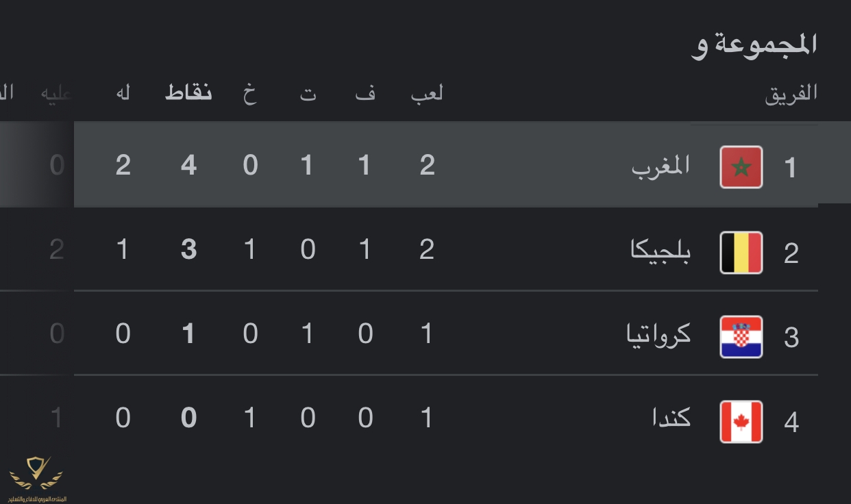This screenshot has width=851, height=504.
Task: Click the لعب played column header
Action: (427, 93)
